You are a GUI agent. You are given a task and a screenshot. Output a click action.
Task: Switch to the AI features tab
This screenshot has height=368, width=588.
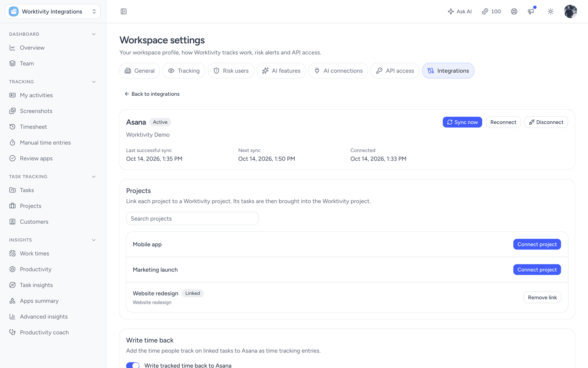(x=281, y=71)
